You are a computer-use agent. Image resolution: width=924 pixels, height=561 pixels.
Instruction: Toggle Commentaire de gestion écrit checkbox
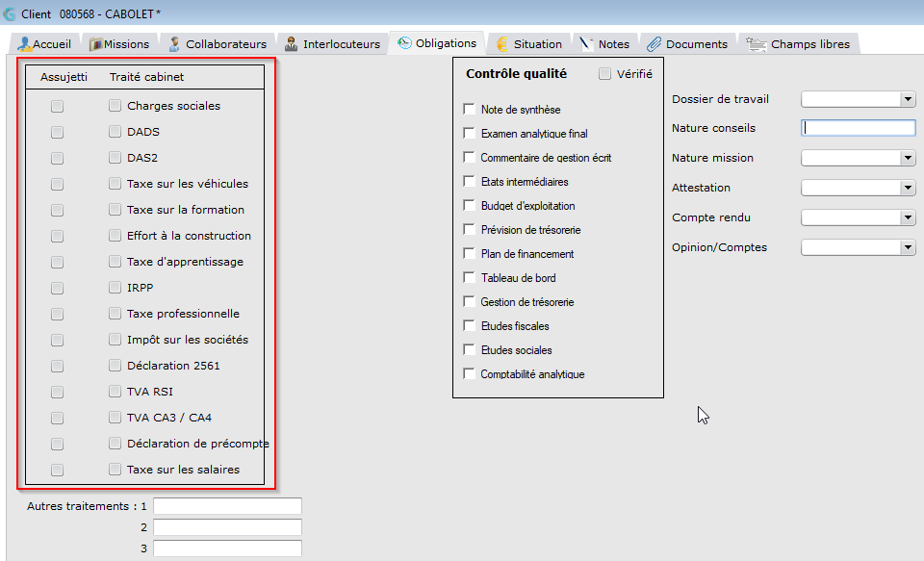coord(469,158)
